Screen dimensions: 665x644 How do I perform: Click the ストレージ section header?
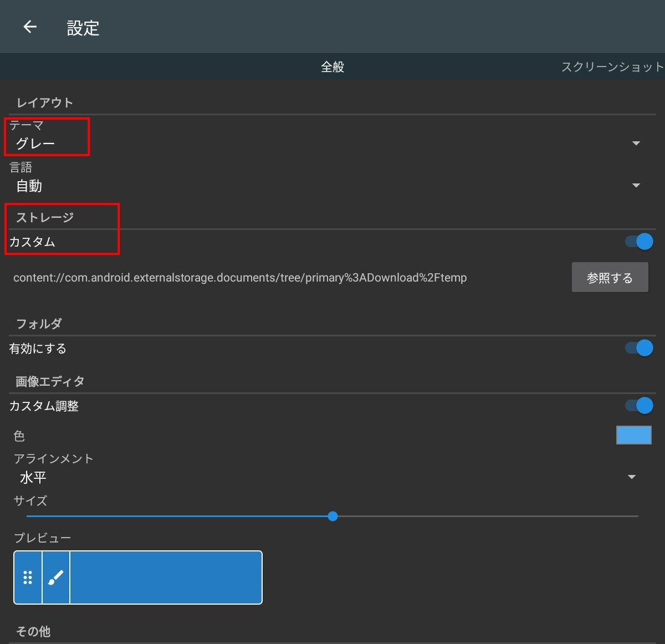(44, 217)
